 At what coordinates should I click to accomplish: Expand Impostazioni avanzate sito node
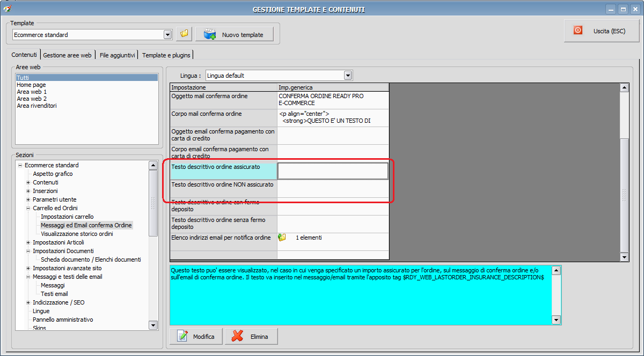pyautogui.click(x=28, y=268)
